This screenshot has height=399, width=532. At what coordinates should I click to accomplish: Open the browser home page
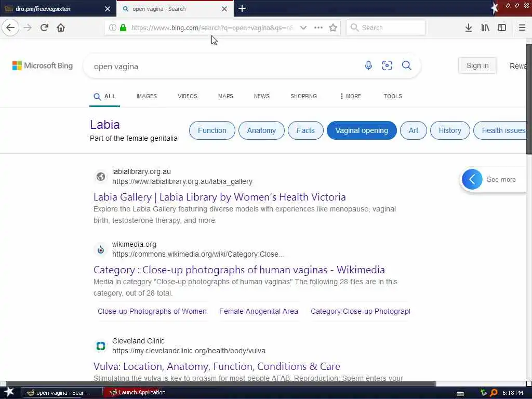61,28
